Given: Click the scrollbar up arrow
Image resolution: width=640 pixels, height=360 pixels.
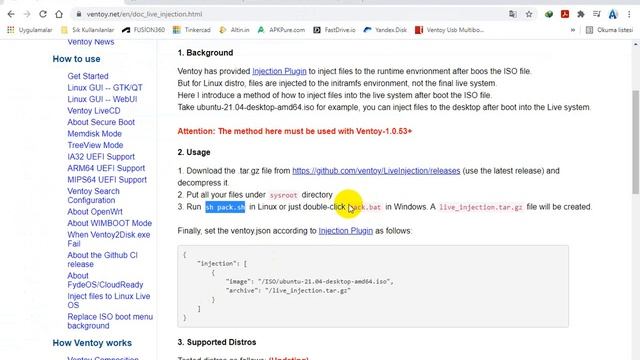Looking at the screenshot, I should coord(636,44).
